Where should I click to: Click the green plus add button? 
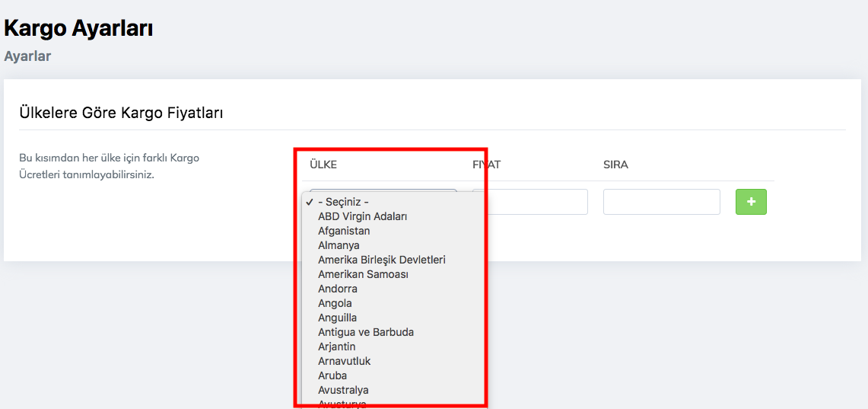[751, 202]
